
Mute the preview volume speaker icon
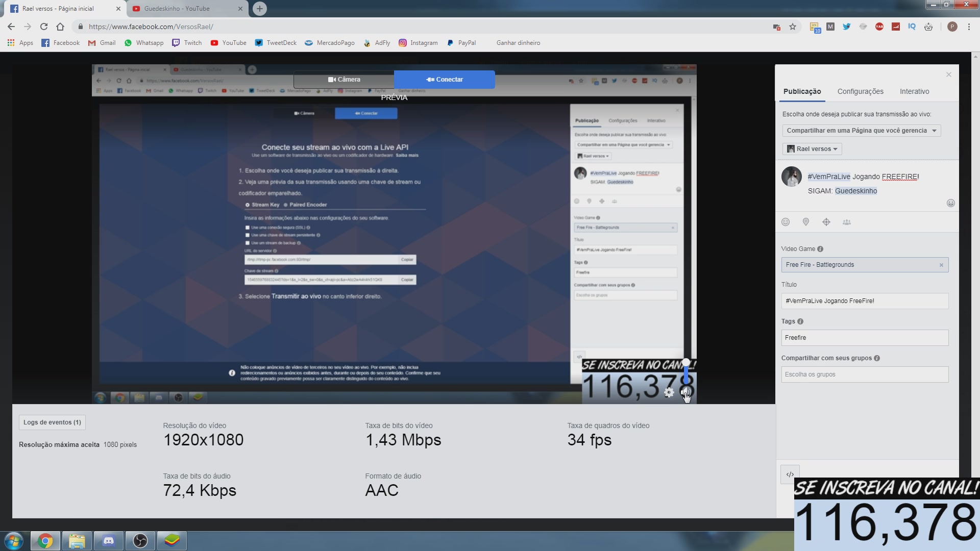(685, 392)
